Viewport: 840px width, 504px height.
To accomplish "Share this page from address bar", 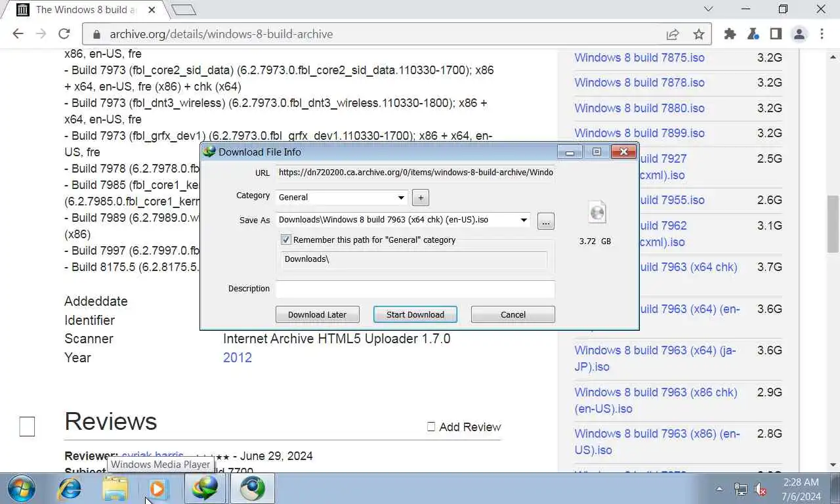I will (673, 34).
